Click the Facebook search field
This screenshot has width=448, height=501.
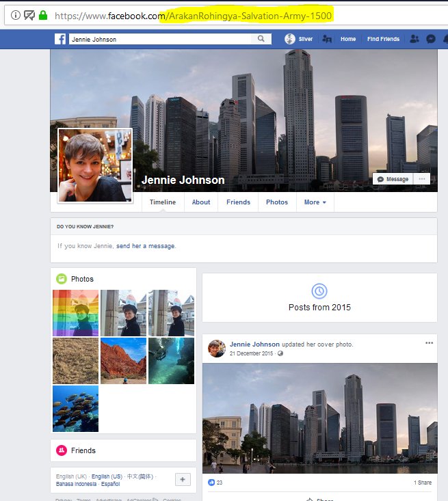[160, 39]
